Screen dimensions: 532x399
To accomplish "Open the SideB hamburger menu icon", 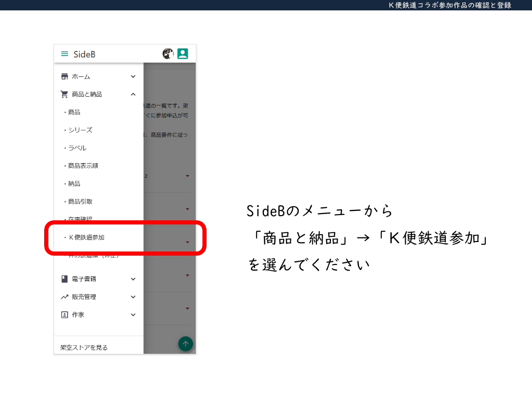I will (64, 54).
